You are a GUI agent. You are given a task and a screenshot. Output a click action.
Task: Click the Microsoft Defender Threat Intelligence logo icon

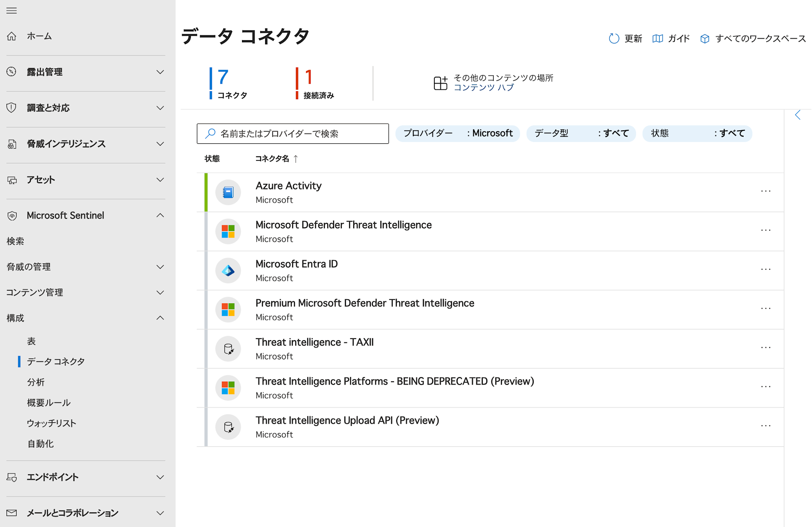[228, 231]
